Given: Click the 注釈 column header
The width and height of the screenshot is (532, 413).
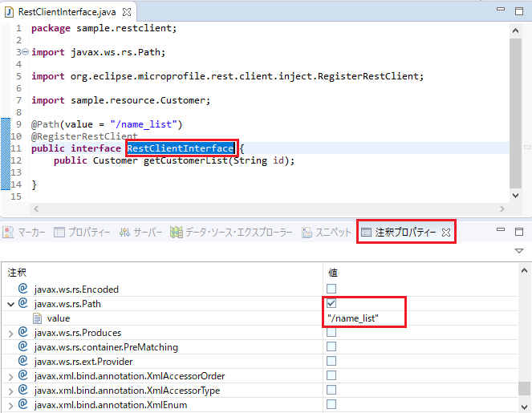Looking at the screenshot, I should click(x=17, y=273).
